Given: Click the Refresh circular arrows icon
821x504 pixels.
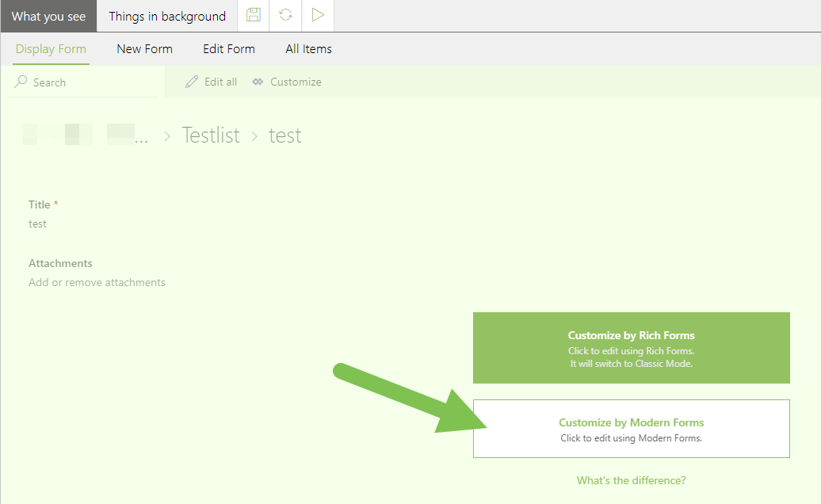Looking at the screenshot, I should [x=285, y=16].
